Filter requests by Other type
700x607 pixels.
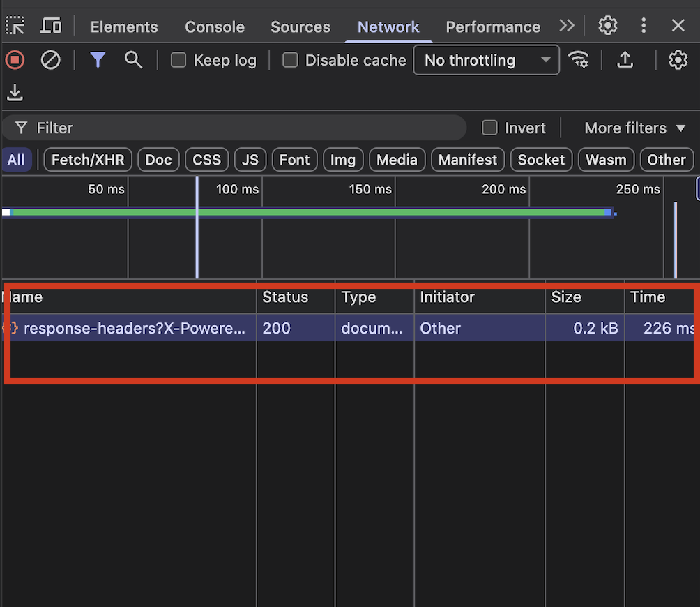[x=667, y=160]
